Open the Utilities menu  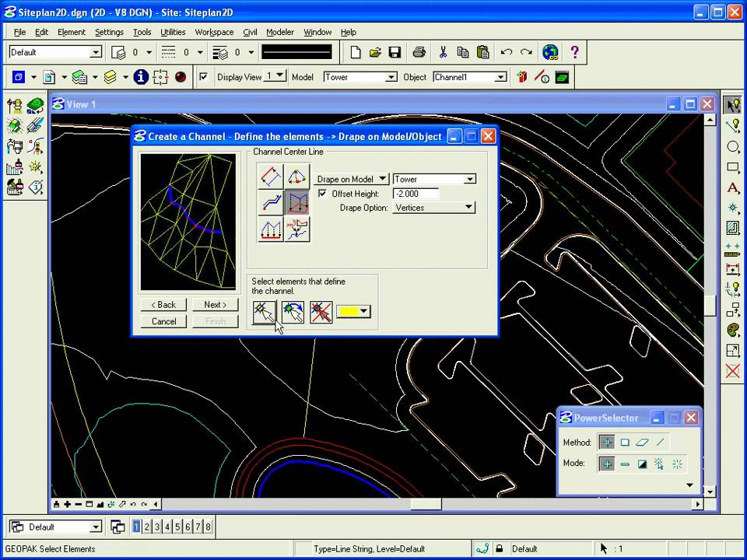point(173,32)
